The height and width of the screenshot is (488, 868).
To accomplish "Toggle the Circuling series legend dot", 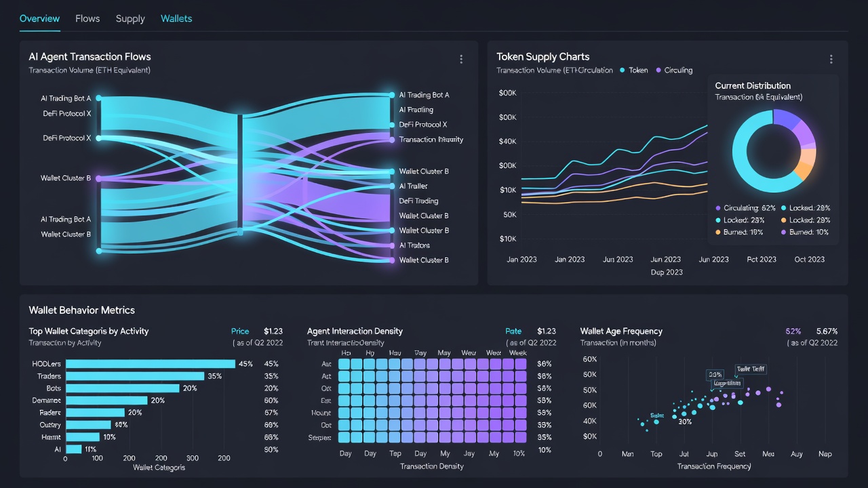I will coord(658,70).
